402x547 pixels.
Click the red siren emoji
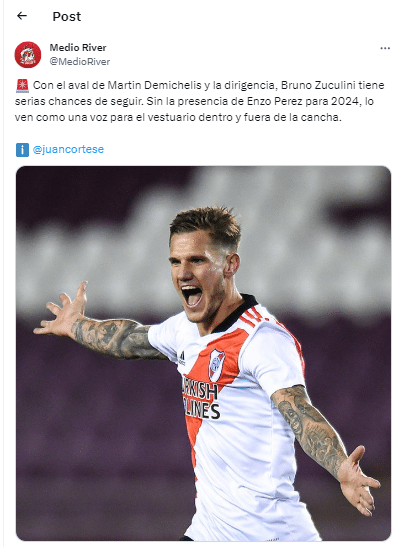click(22, 85)
